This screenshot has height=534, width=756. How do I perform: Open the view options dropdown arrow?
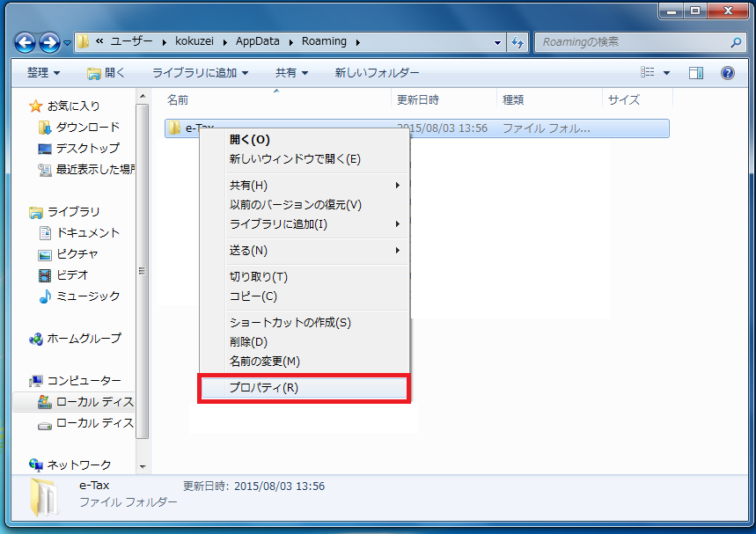667,73
